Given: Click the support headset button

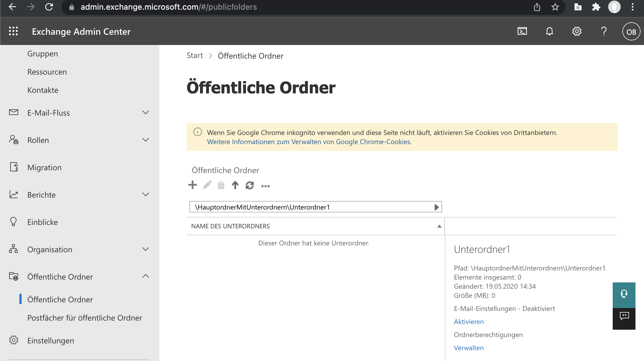Looking at the screenshot, I should click(624, 294).
